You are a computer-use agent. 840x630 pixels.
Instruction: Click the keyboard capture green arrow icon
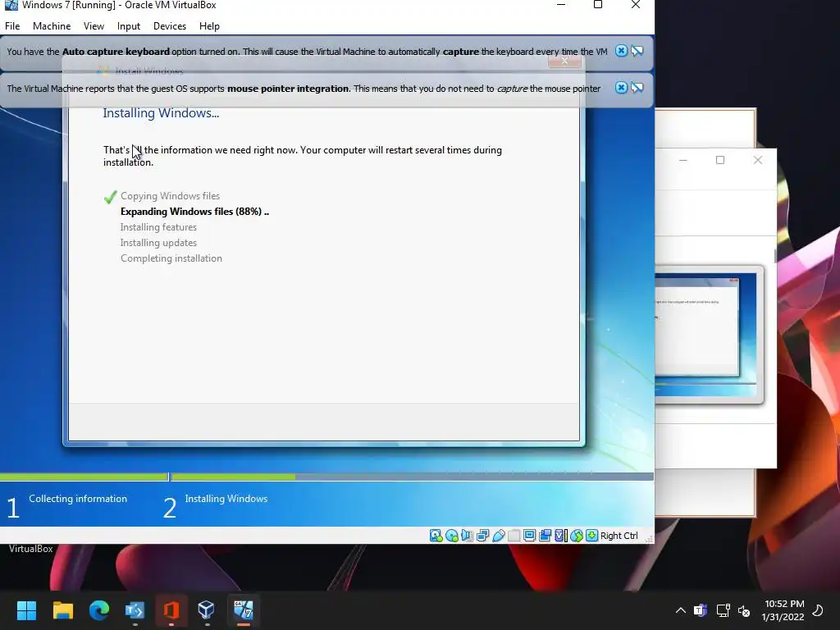[x=591, y=535]
